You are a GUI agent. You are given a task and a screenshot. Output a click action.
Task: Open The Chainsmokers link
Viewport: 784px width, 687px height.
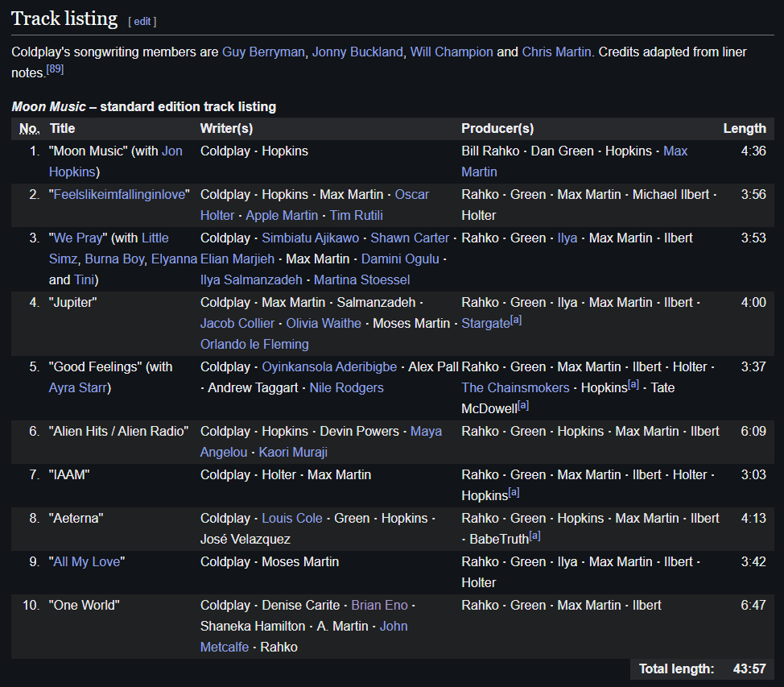515,388
